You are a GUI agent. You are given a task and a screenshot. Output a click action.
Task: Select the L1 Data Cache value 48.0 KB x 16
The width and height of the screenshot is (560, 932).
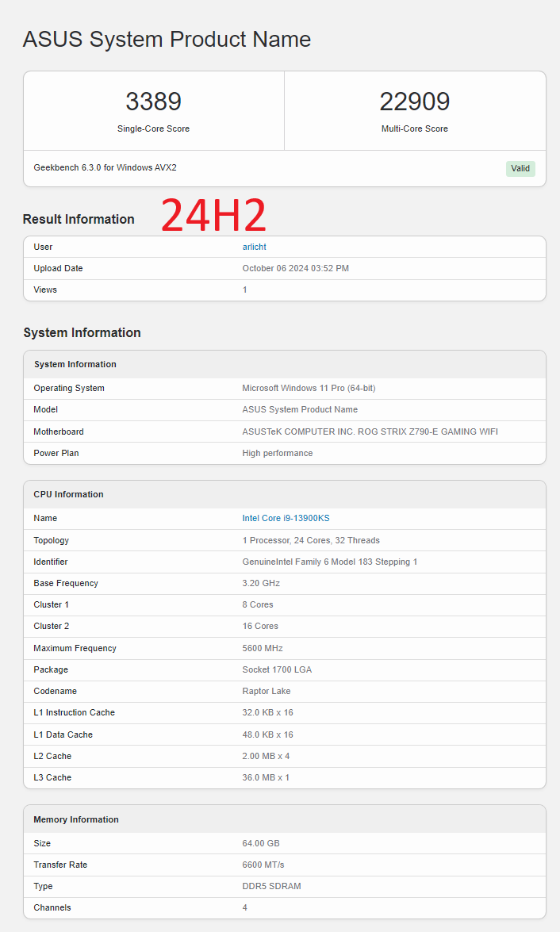point(267,734)
